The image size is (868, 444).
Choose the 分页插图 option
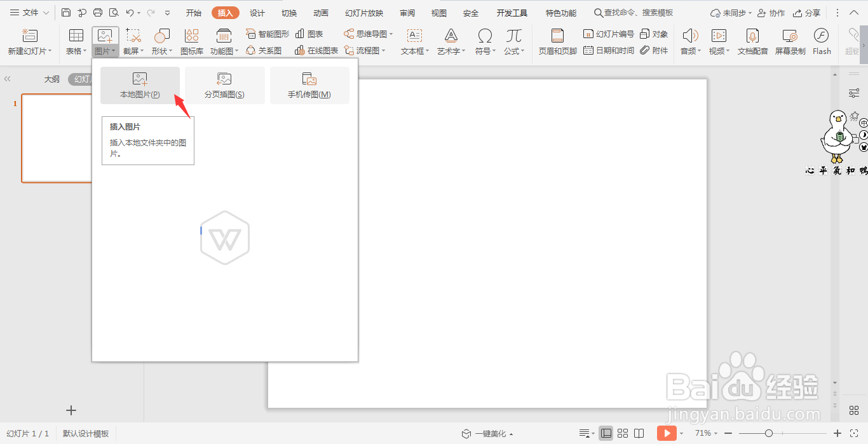click(x=224, y=86)
